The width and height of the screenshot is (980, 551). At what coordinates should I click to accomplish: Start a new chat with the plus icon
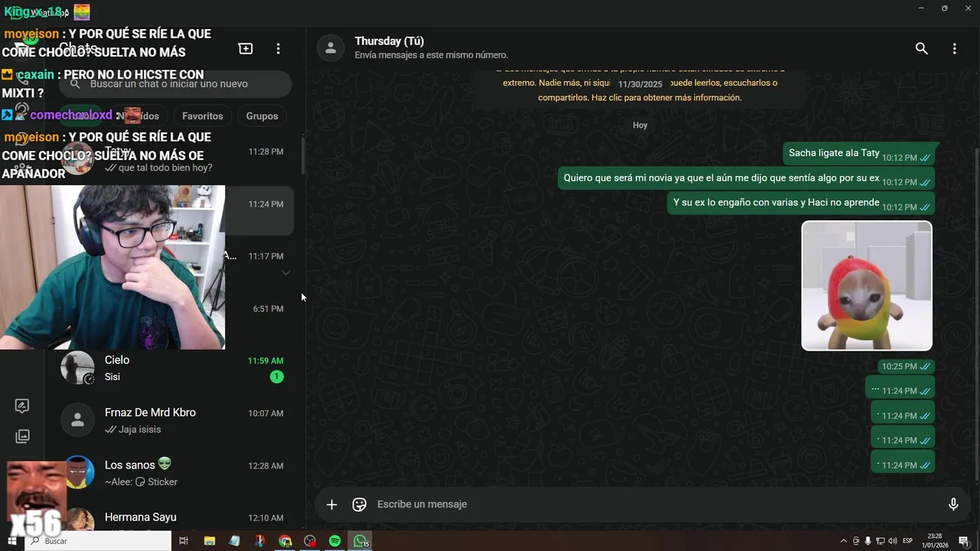click(246, 48)
